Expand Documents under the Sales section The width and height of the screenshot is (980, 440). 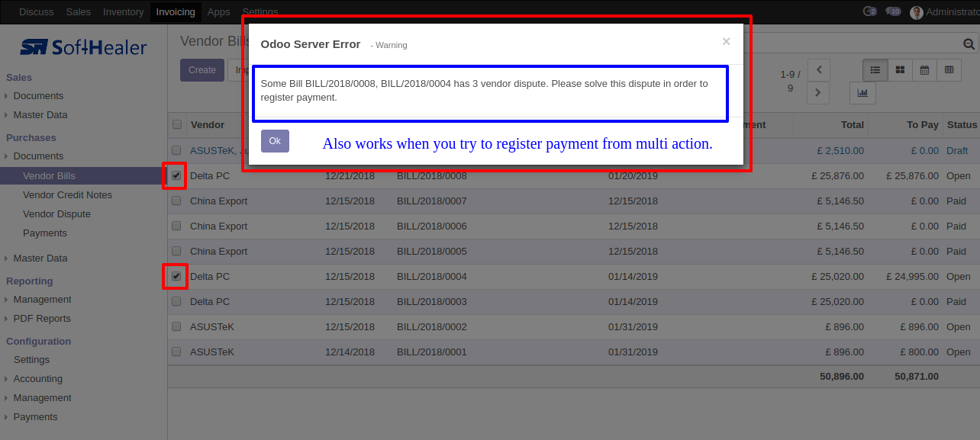point(38,96)
